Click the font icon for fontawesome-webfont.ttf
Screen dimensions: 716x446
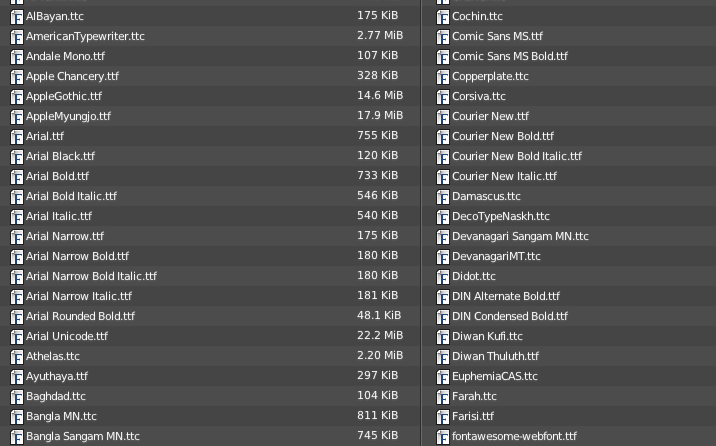coord(443,437)
